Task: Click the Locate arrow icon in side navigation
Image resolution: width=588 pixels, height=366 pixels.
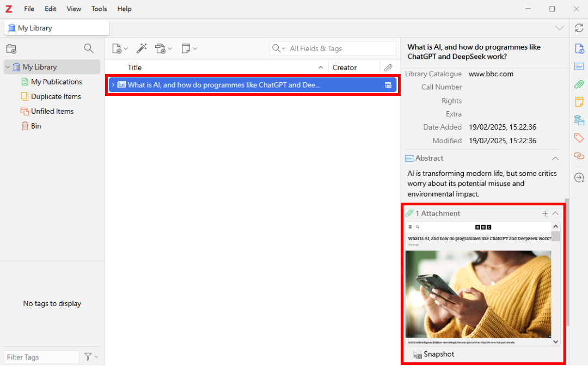Action: [x=579, y=178]
